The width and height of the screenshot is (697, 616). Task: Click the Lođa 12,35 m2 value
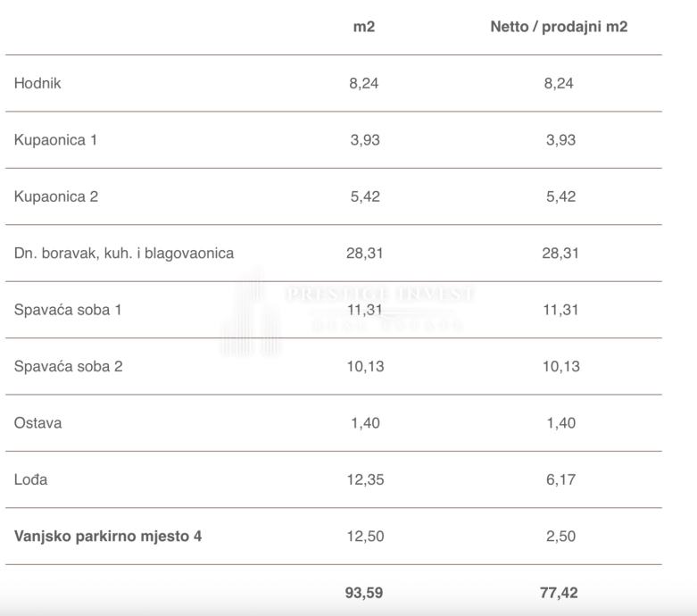(x=364, y=479)
